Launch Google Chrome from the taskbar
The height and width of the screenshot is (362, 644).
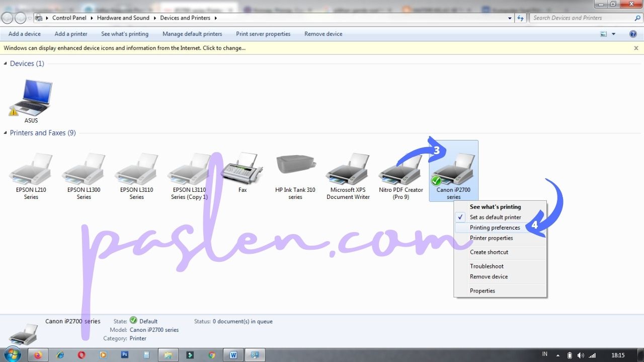(x=212, y=355)
